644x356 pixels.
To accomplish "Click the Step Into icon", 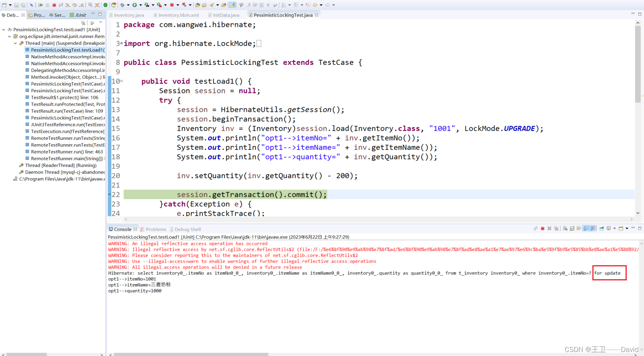I will [x=67, y=5].
